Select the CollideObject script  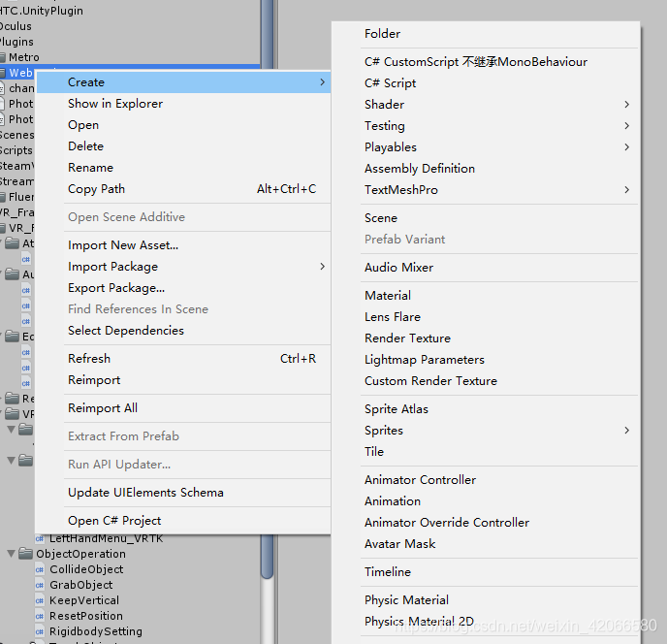[130, 569]
